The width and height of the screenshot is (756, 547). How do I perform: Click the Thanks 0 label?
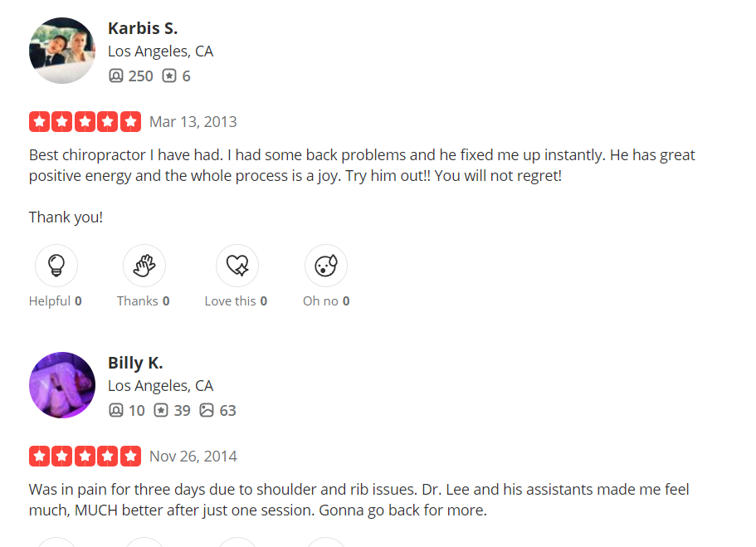[x=144, y=301]
